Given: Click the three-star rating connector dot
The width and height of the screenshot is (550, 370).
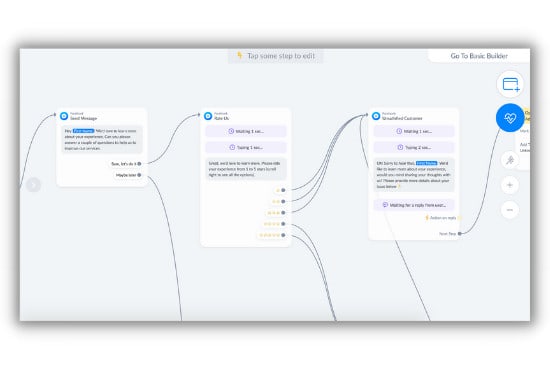Looking at the screenshot, I should click(x=283, y=213).
